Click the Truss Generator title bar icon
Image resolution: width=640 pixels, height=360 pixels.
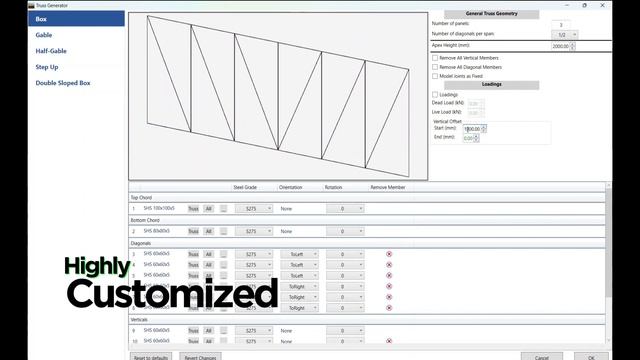(x=31, y=5)
